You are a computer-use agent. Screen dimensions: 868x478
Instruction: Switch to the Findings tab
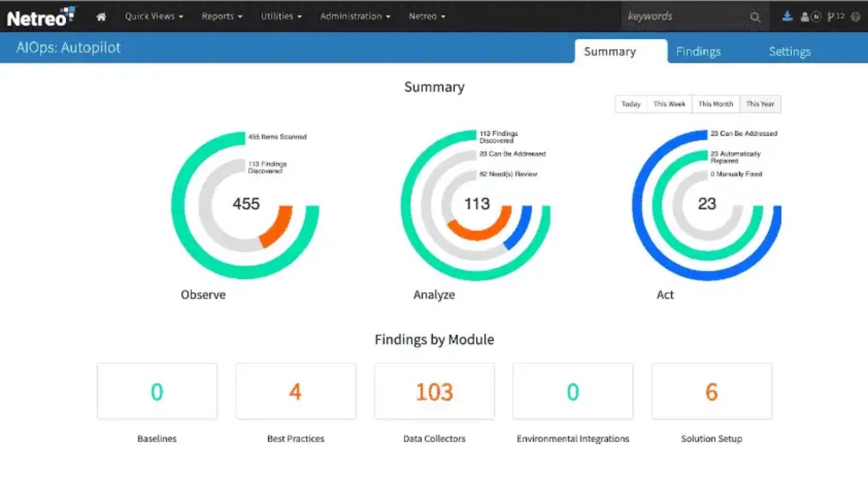[x=698, y=52]
